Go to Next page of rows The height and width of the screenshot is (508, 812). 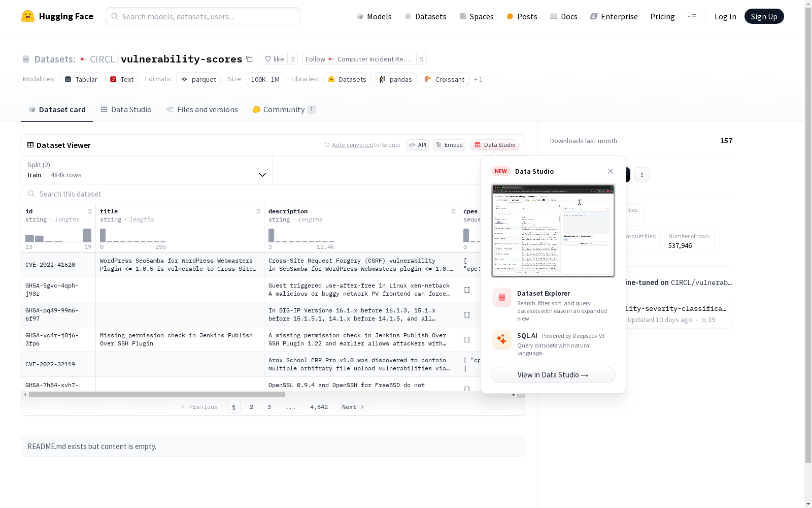[353, 407]
